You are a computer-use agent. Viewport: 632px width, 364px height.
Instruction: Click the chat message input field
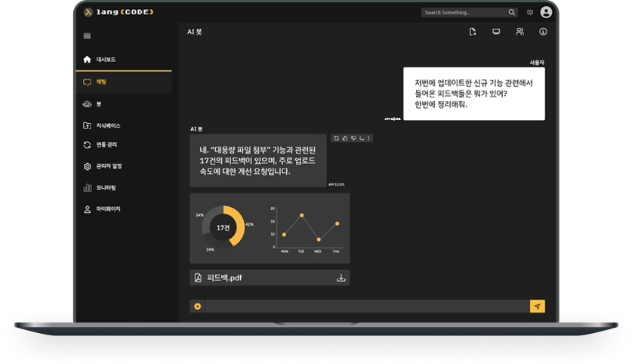pos(368,307)
